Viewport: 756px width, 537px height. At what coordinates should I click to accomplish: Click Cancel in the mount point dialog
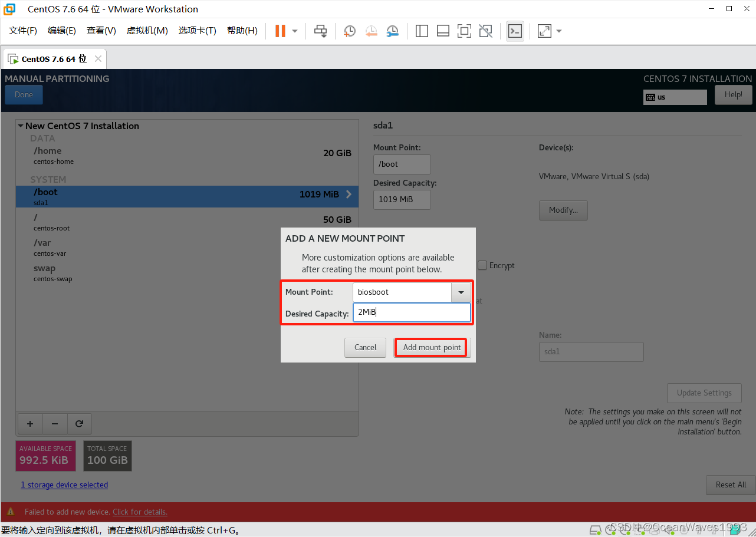click(365, 347)
